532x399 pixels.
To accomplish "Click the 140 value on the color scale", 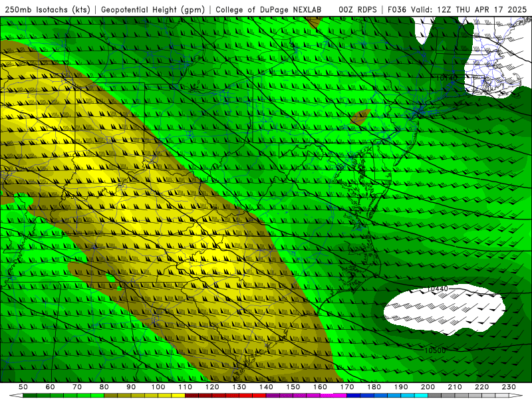I will 267,387.
